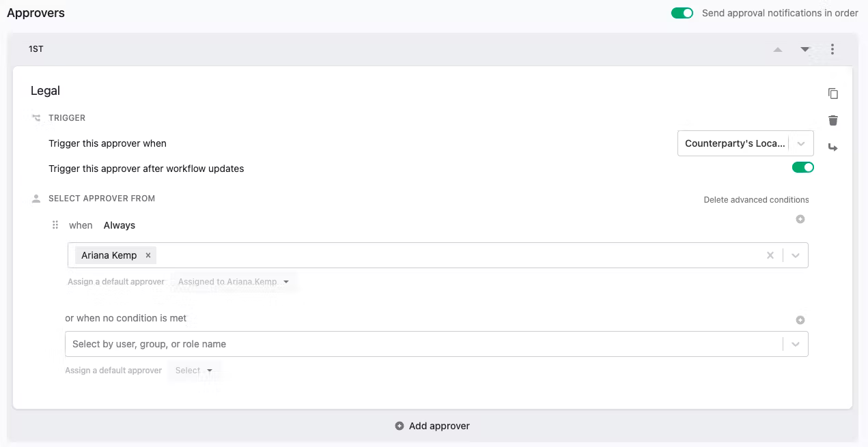This screenshot has height=447, width=868.
Task: Disable trigger after workflow updates switch
Action: 803,167
